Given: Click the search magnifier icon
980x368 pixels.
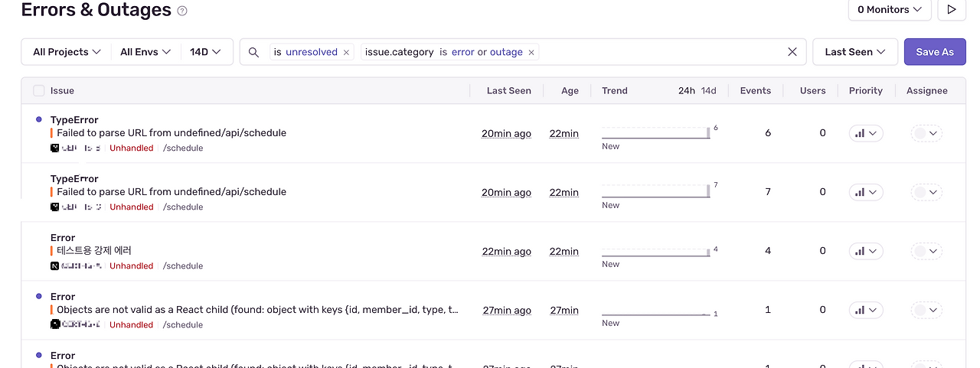Looking at the screenshot, I should [253, 52].
